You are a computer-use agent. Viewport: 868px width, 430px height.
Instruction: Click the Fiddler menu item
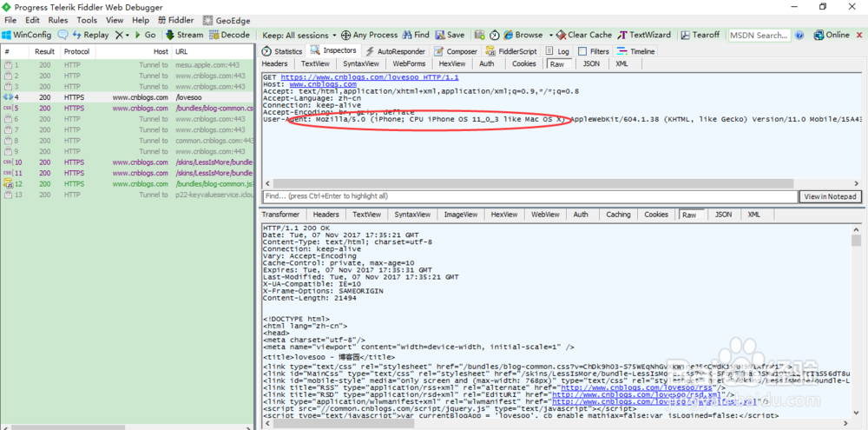176,20
